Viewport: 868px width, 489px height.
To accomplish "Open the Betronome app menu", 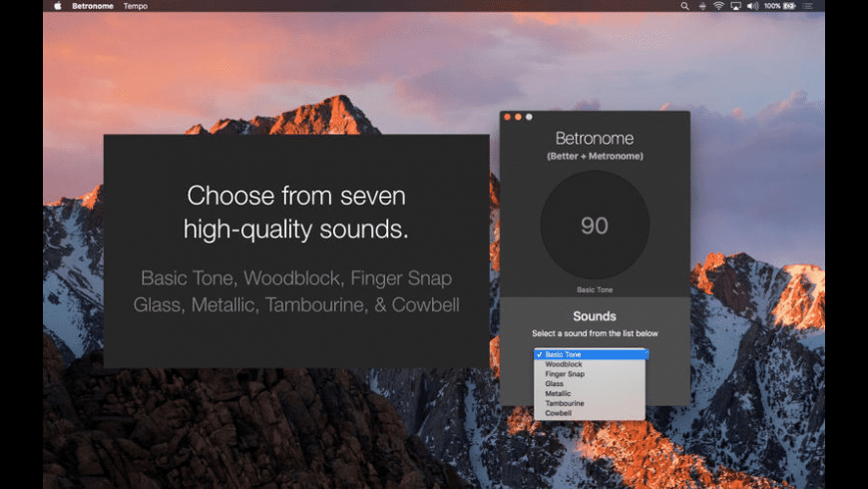I will (x=93, y=6).
